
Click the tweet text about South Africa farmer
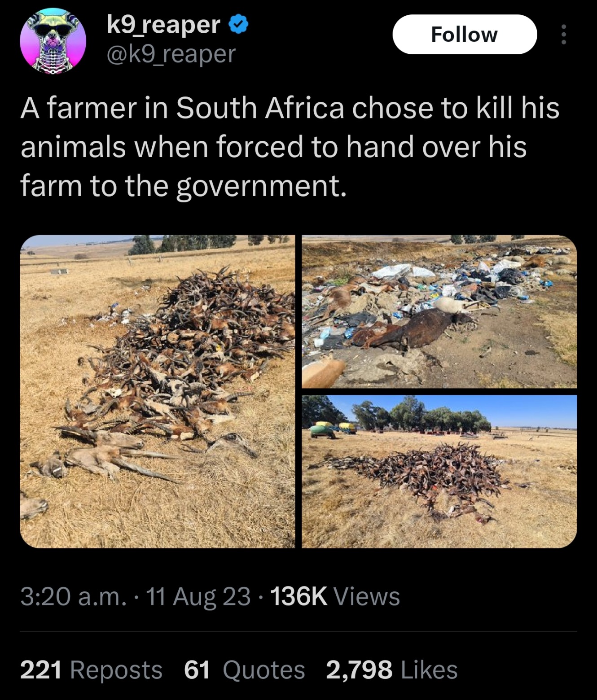click(x=290, y=147)
